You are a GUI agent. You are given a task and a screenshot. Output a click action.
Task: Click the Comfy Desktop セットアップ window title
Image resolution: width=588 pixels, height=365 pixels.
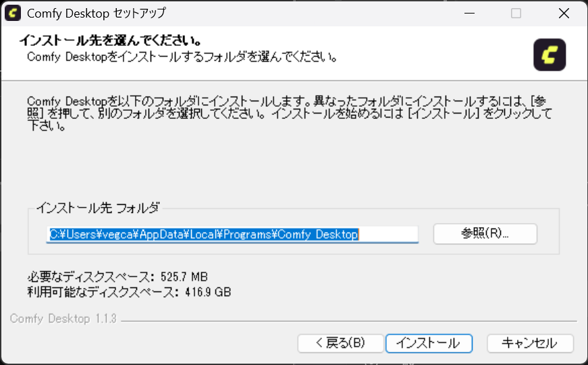click(x=97, y=14)
